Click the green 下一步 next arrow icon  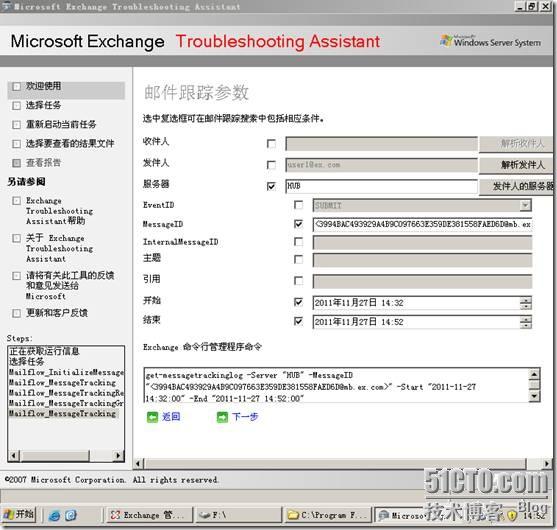click(x=222, y=417)
